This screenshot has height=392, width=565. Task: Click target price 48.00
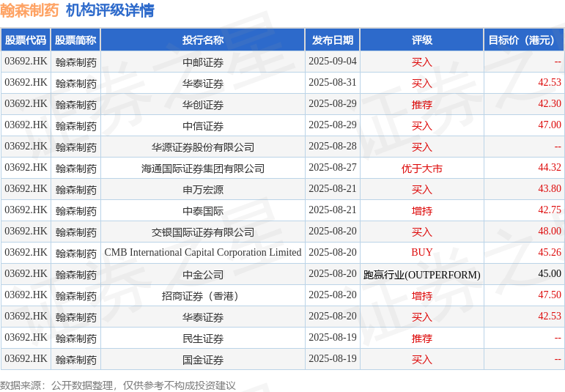click(x=550, y=232)
